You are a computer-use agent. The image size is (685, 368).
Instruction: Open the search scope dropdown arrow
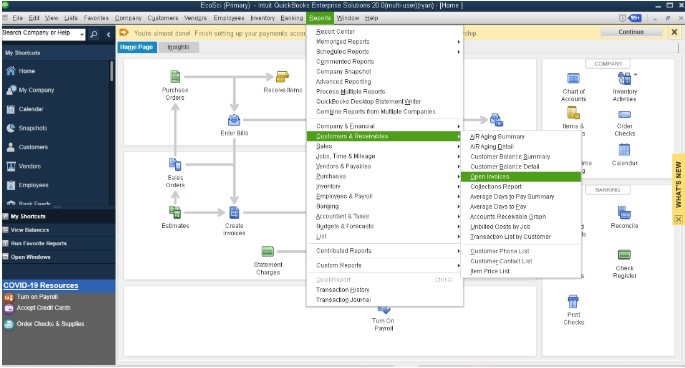82,34
